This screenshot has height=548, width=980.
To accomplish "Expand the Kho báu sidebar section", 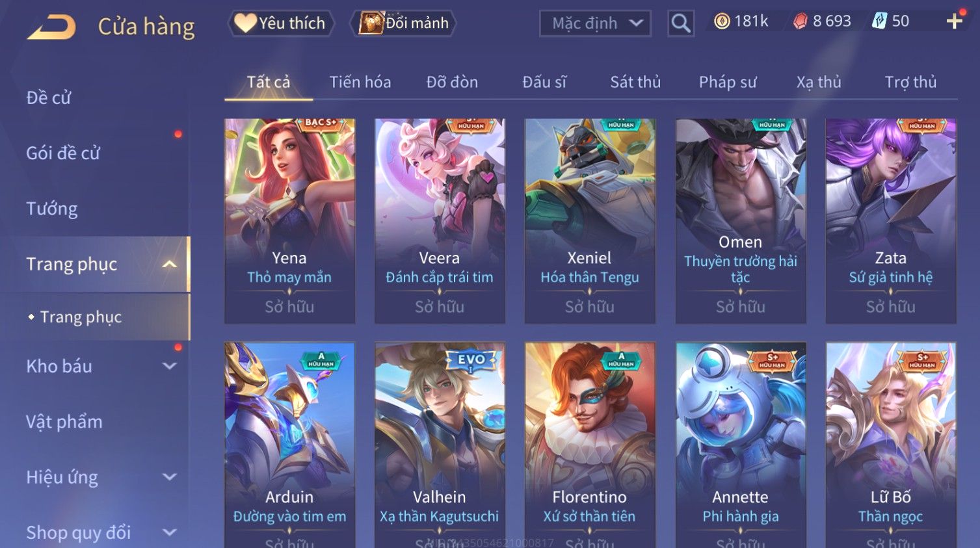I will (x=169, y=366).
